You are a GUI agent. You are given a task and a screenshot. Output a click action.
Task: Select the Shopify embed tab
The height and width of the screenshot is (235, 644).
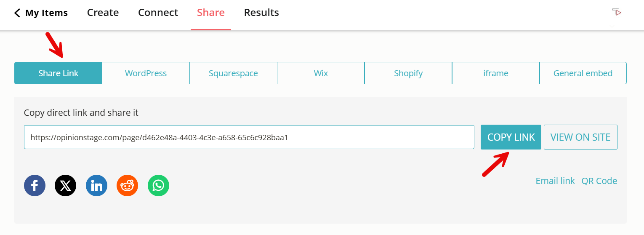click(408, 73)
